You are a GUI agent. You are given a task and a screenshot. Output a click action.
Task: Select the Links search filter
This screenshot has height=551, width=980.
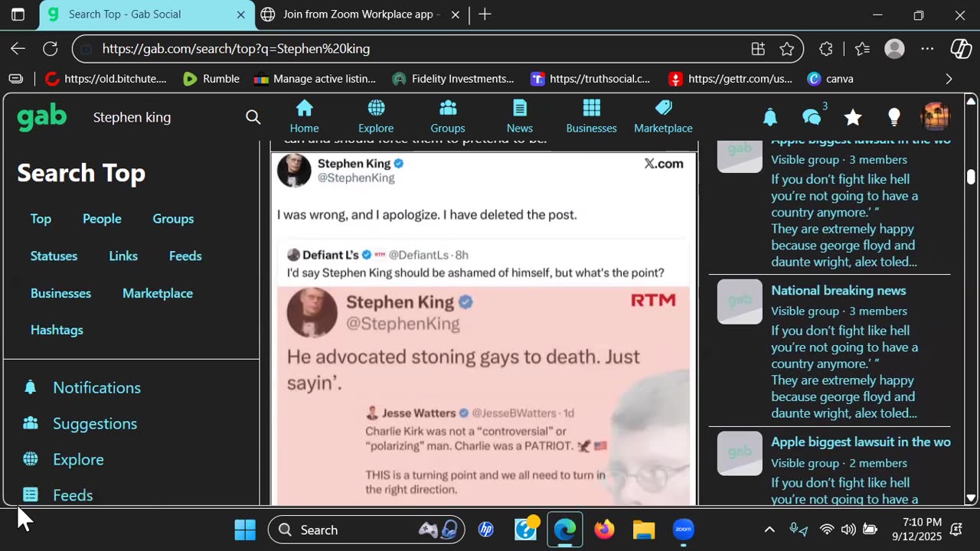pos(123,256)
